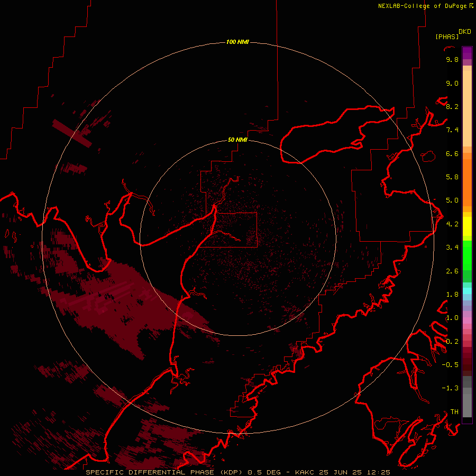This screenshot has height=476, width=476.
Task: Select the 7.4 scale value
Action: tap(452, 130)
